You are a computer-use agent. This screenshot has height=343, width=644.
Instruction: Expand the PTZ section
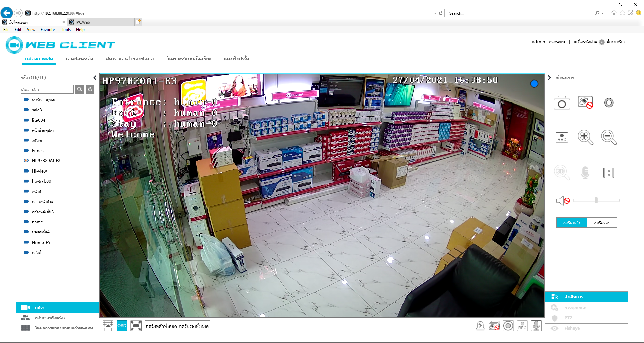(568, 318)
